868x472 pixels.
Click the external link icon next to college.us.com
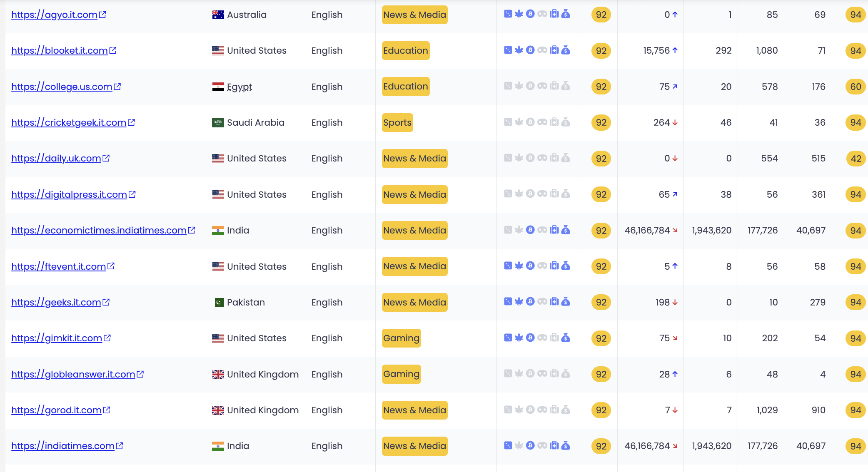click(117, 87)
